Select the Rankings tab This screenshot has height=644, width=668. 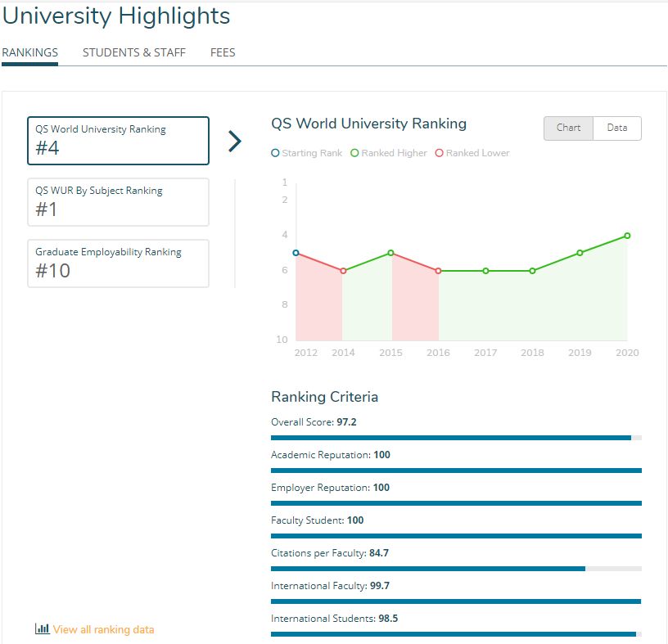(29, 52)
